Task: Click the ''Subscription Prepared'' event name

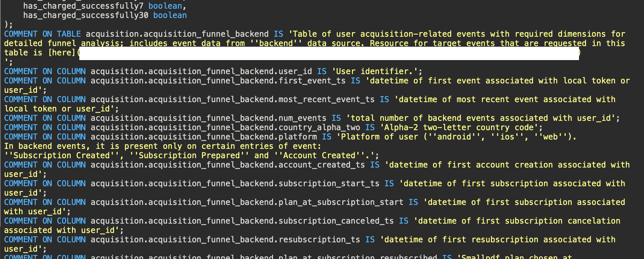Action: [189, 156]
